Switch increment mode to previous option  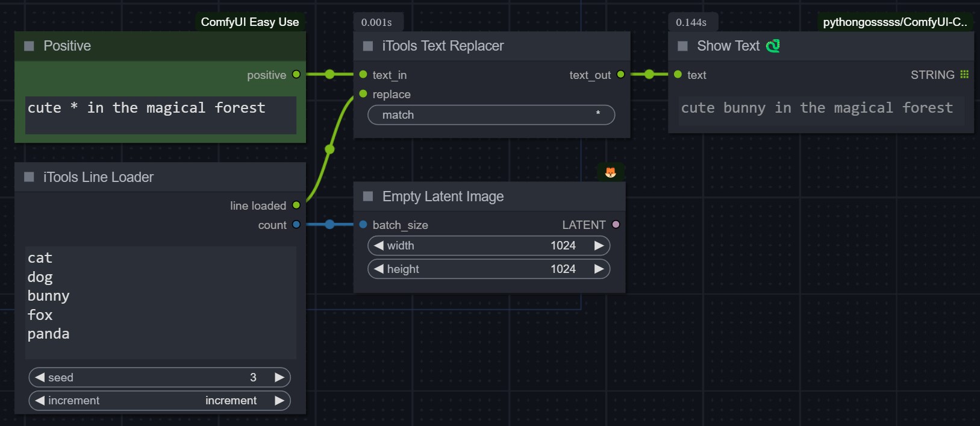click(40, 400)
